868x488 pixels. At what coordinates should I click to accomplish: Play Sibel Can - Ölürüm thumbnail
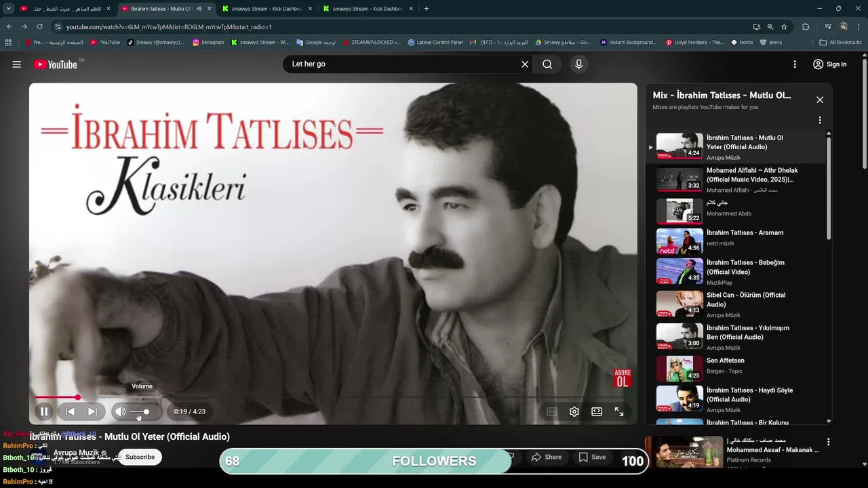pyautogui.click(x=679, y=304)
